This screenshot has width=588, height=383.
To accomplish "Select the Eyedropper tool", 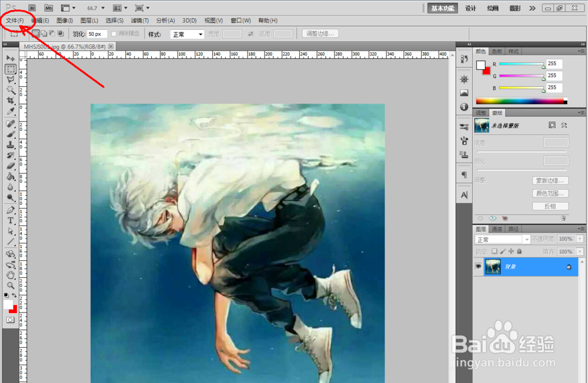I will pyautogui.click(x=11, y=111).
